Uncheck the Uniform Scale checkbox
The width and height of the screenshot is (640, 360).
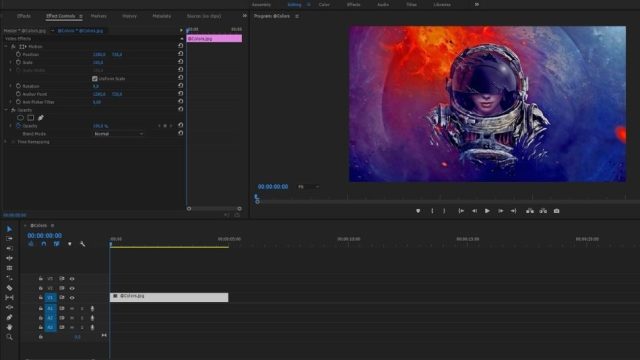tap(95, 78)
